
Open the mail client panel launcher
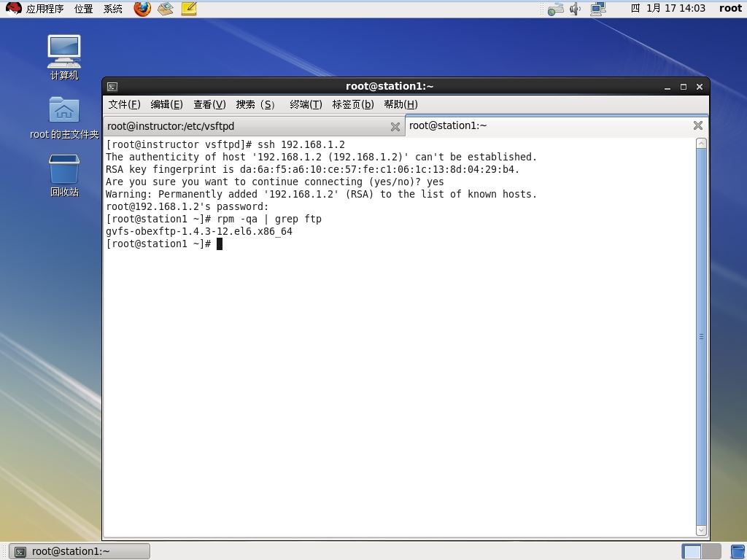click(x=166, y=8)
